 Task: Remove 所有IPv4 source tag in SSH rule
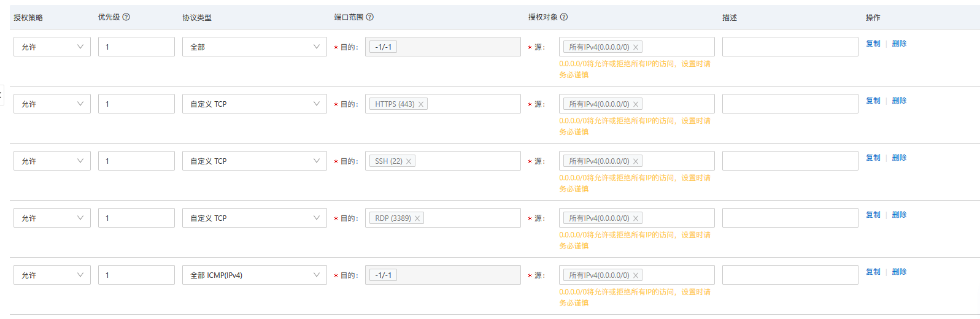[x=636, y=161]
